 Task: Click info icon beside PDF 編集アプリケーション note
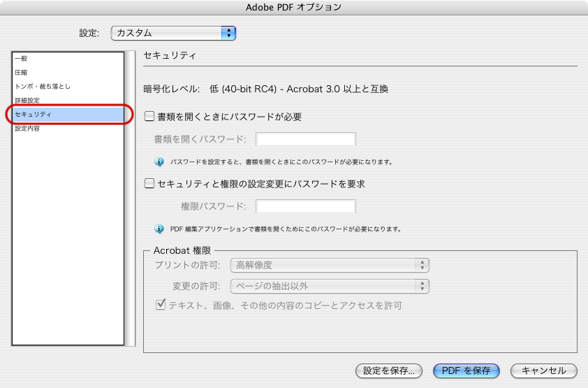[x=159, y=229]
